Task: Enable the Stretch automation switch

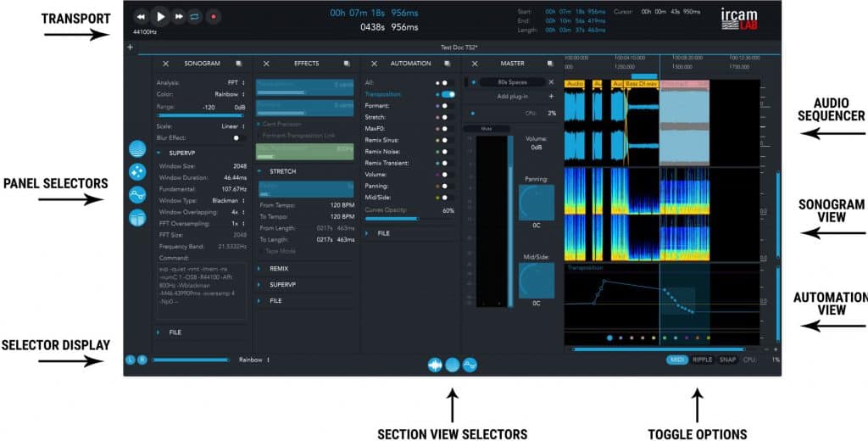Action: click(x=448, y=117)
